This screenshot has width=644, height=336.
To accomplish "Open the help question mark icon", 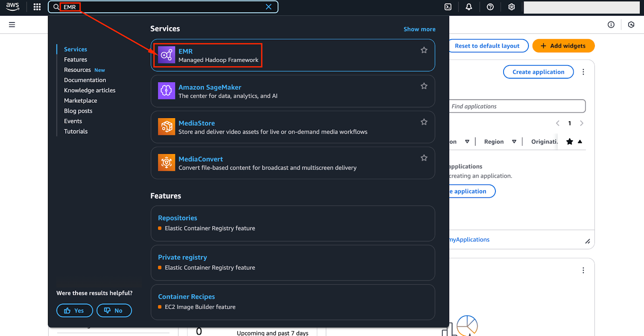I will click(490, 7).
